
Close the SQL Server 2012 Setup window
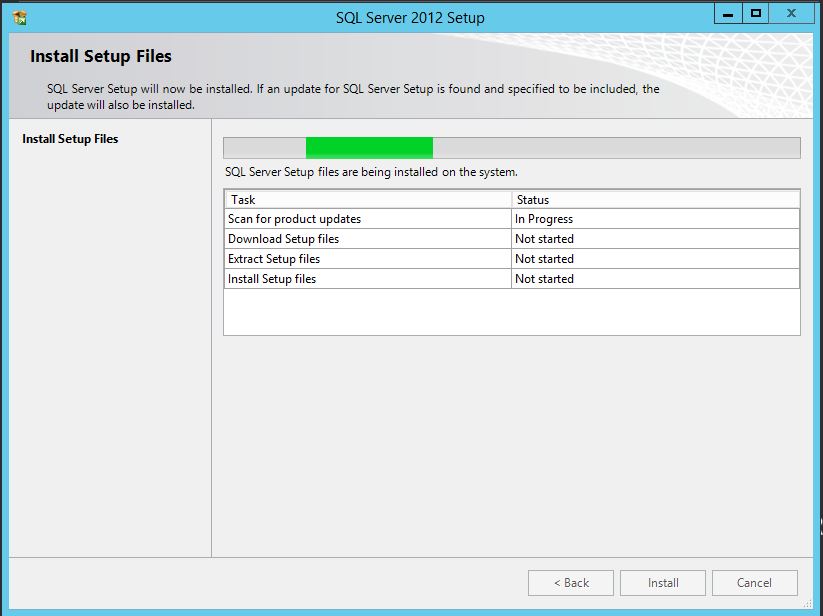pyautogui.click(x=792, y=13)
